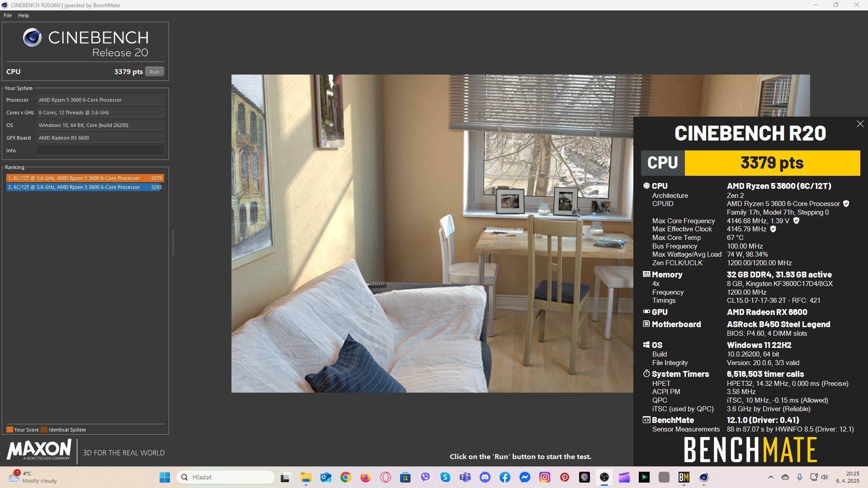Open File Explorer from taskbar
Image resolution: width=868 pixels, height=488 pixels.
click(306, 477)
